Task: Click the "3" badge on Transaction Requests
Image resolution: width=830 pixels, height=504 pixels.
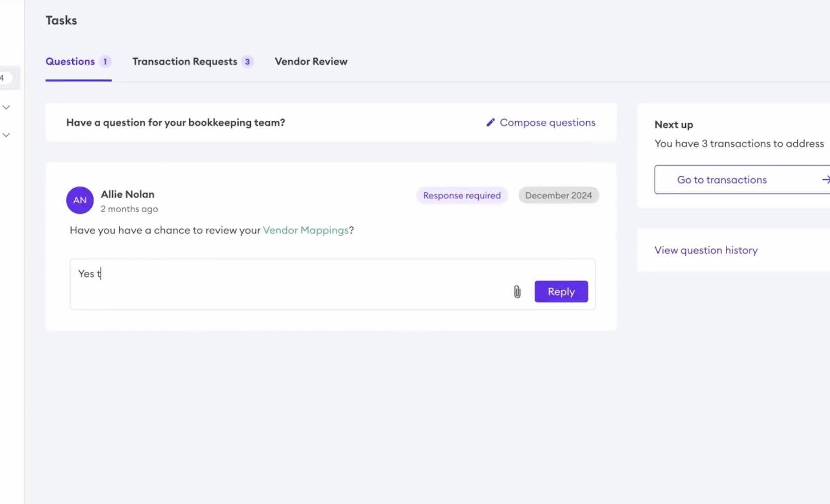Action: pos(248,61)
